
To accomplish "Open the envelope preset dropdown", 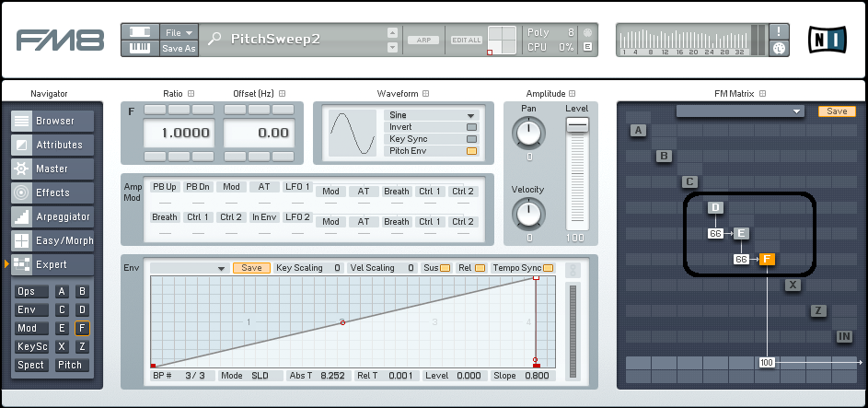I will [x=190, y=268].
